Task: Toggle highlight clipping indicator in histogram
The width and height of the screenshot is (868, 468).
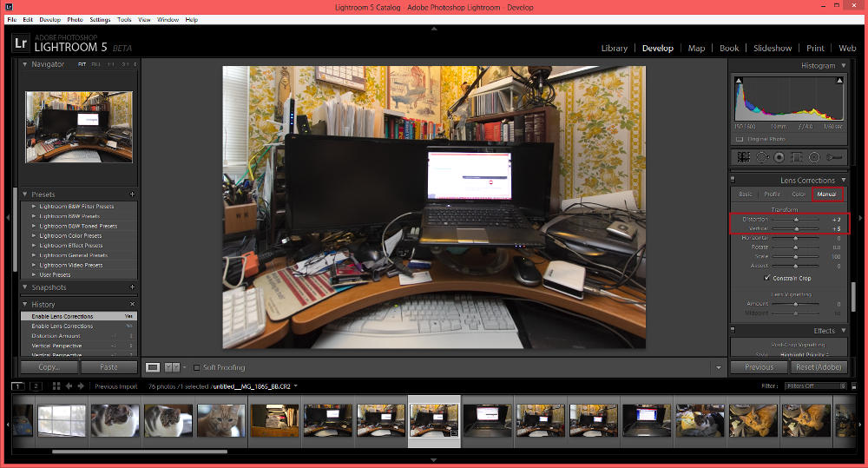Action: click(x=839, y=81)
